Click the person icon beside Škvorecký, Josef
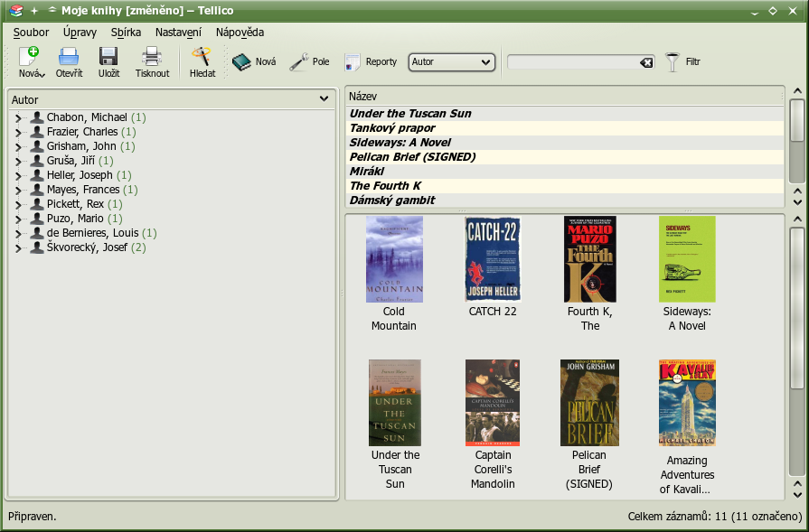Screen dimensions: 809x532 point(37,247)
